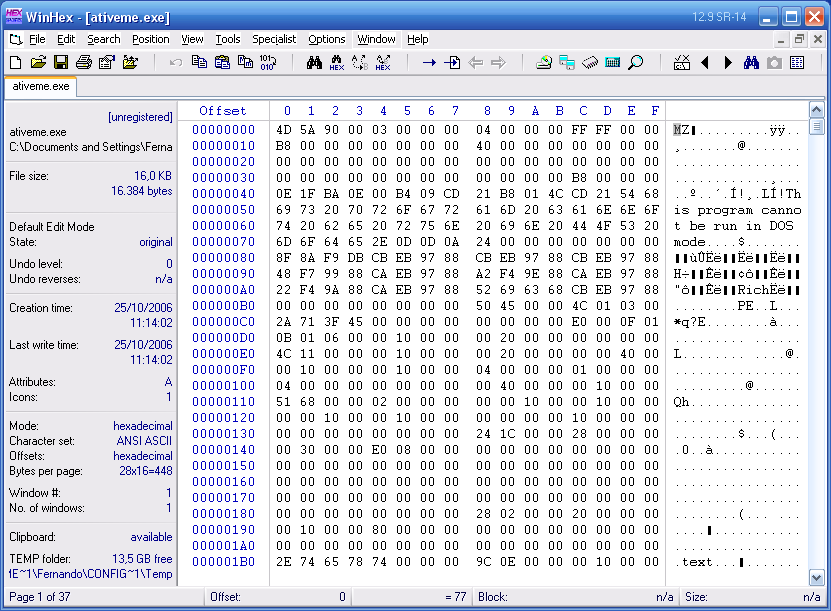Open the Search menu

click(x=104, y=39)
